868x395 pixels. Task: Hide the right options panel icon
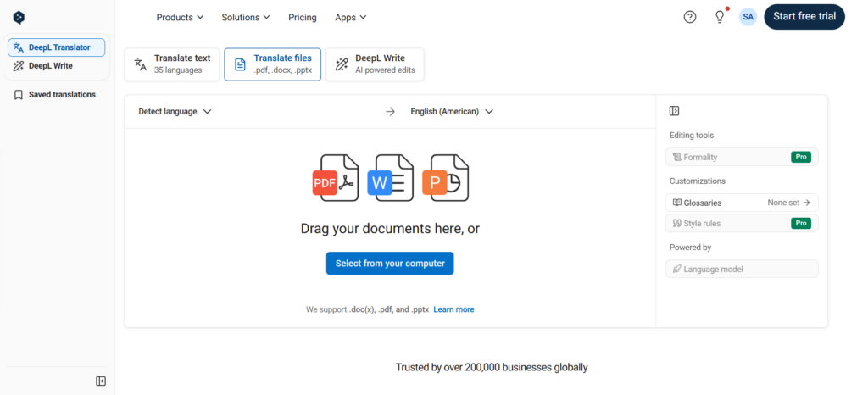pyautogui.click(x=675, y=111)
